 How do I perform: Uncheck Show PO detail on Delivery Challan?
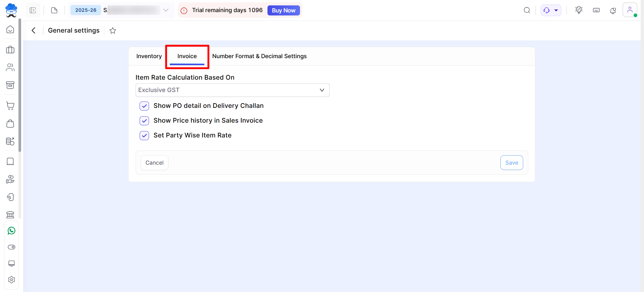[x=144, y=106]
